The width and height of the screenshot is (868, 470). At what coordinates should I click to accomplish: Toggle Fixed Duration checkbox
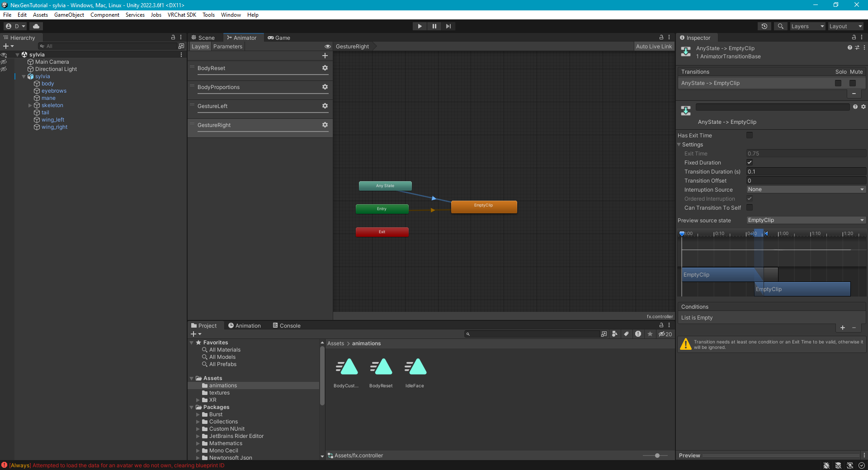[x=750, y=162]
